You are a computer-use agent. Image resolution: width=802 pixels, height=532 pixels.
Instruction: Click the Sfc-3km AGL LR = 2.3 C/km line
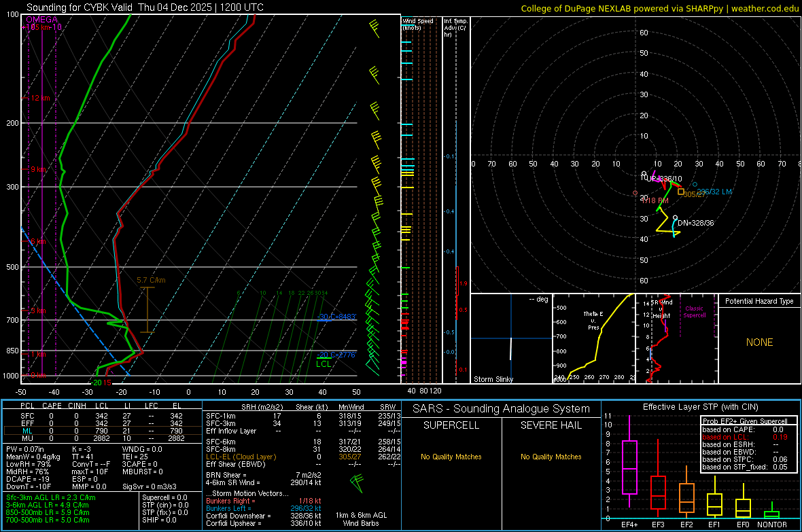point(51,497)
